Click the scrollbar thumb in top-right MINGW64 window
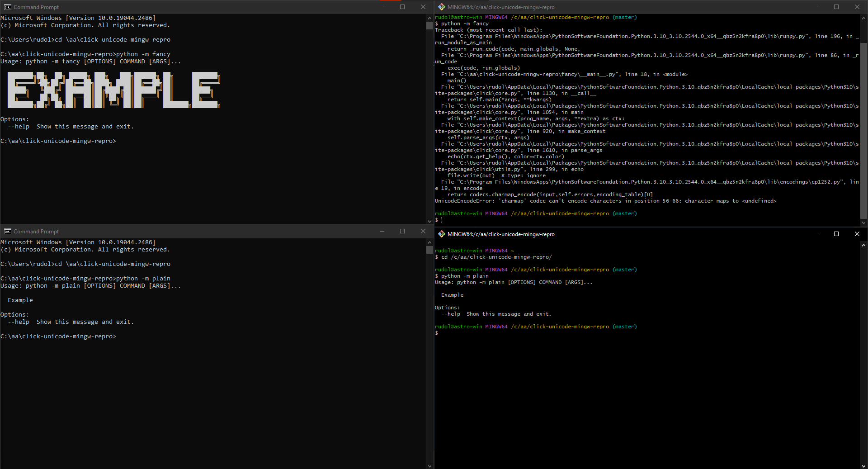Screen dimensions: 868x469 [863, 131]
